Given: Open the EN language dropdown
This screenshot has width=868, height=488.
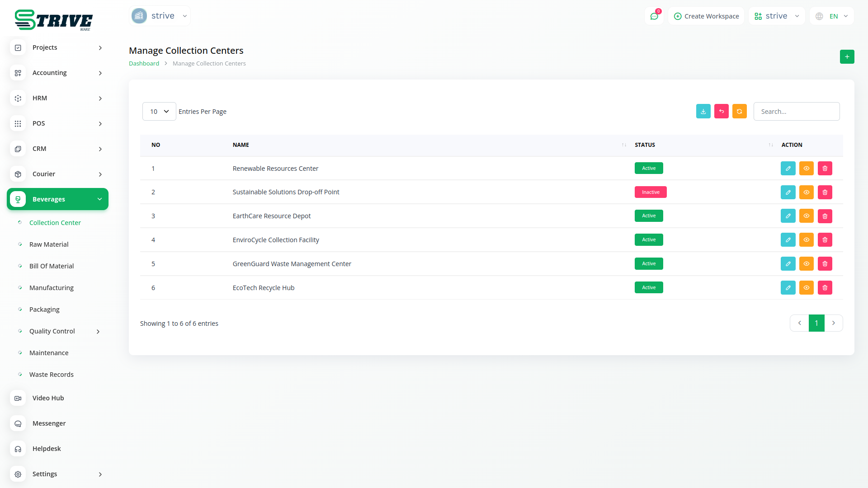Looking at the screenshot, I should [833, 16].
